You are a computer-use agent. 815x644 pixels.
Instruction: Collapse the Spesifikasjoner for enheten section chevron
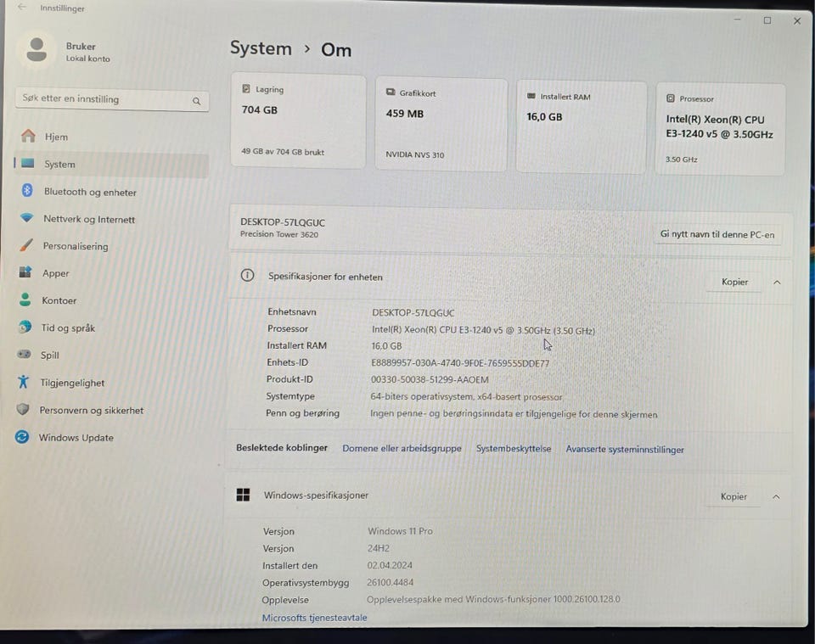(777, 282)
